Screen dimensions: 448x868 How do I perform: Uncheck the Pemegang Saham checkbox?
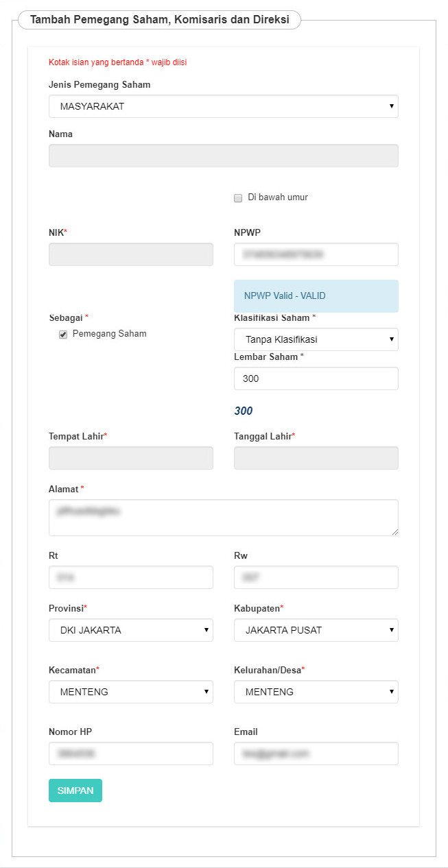[63, 335]
